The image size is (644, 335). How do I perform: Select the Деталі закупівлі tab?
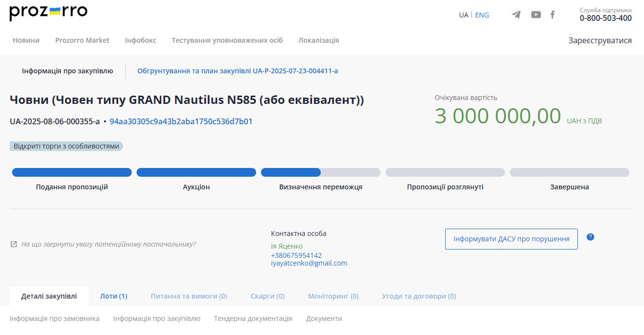[49, 296]
